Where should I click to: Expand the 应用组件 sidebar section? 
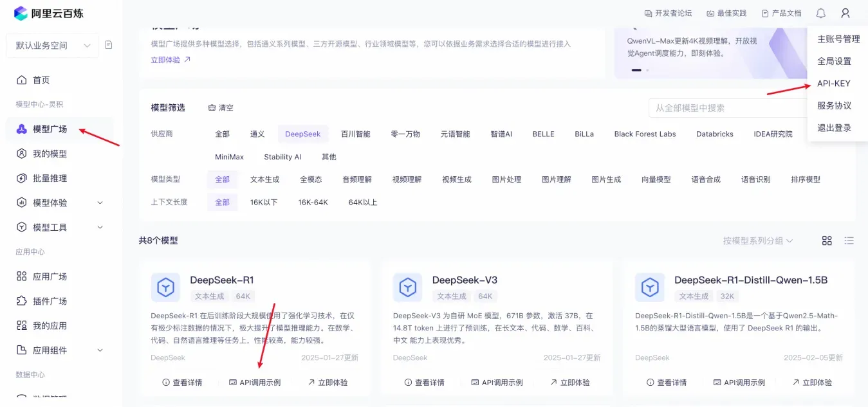[100, 350]
